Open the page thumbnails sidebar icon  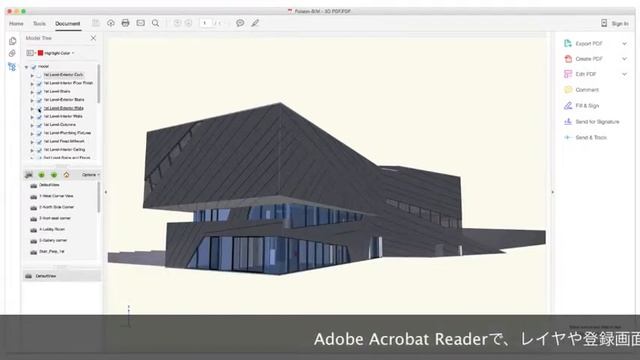click(12, 41)
